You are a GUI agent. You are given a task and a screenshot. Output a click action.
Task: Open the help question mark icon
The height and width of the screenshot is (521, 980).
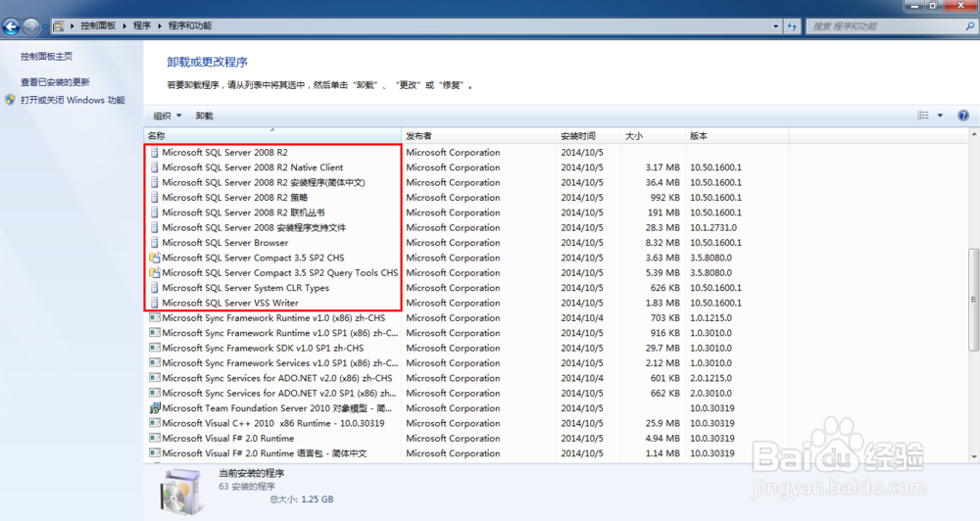pyautogui.click(x=963, y=116)
